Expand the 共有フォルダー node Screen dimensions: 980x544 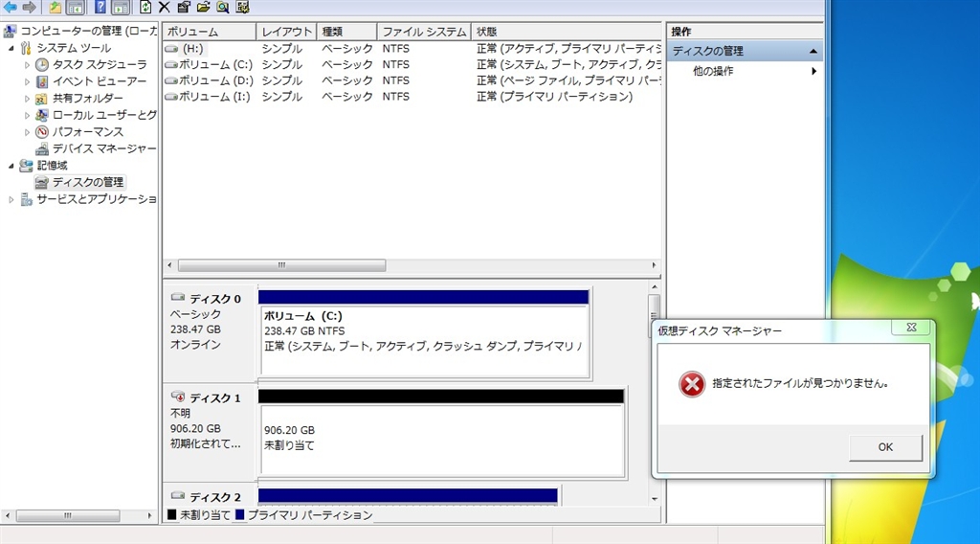[x=27, y=99]
